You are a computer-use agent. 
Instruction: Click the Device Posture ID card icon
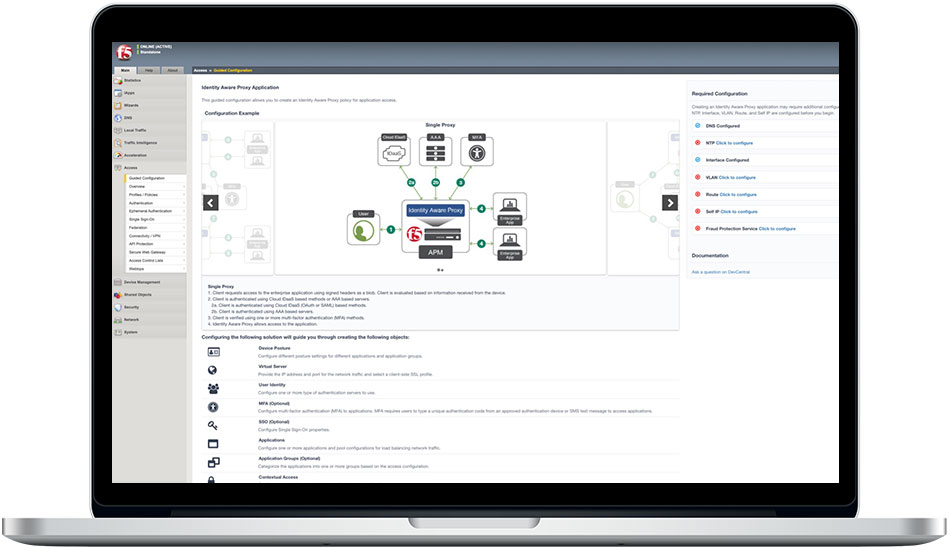[213, 352]
